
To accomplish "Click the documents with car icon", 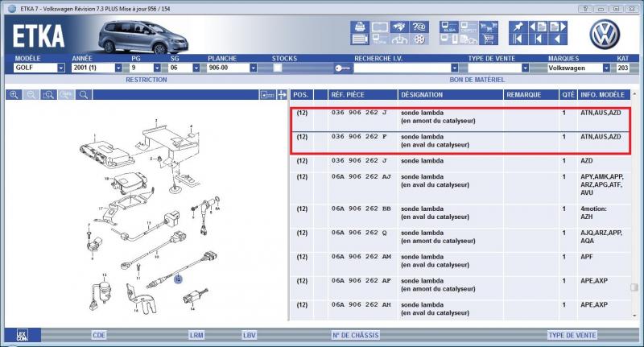I will (x=469, y=39).
